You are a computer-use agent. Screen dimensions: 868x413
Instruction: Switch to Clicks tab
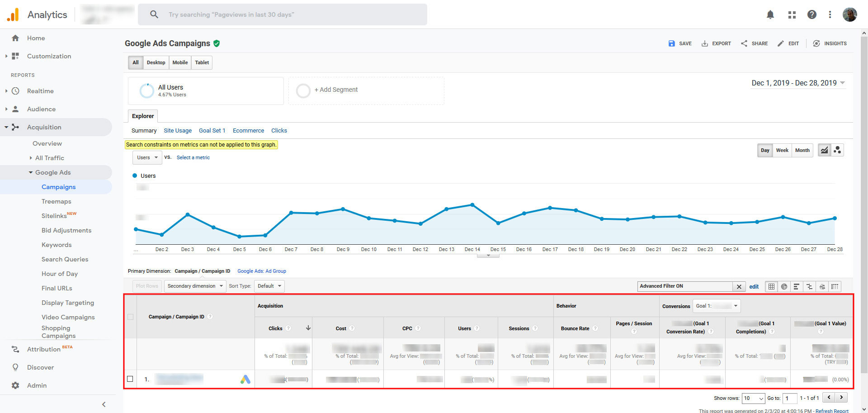click(x=279, y=130)
